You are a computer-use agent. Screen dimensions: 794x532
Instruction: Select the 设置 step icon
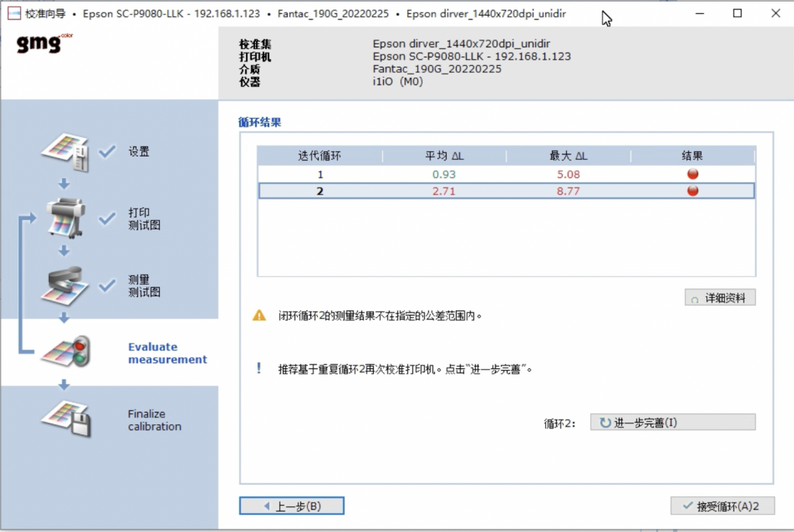[66, 151]
